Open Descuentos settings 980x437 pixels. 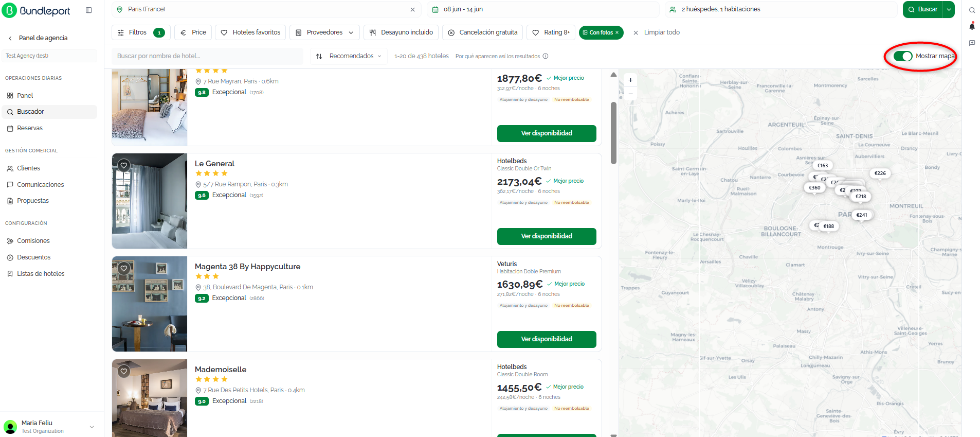(49, 257)
